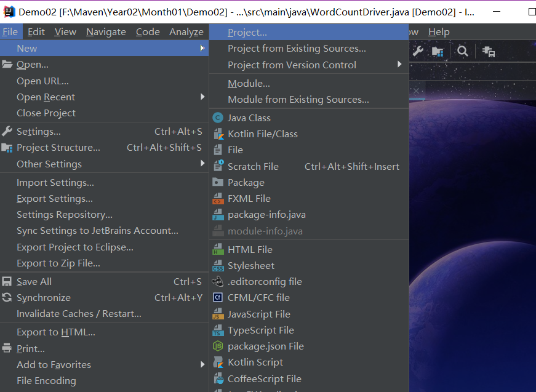
Task: Click the wrench settings icon in toolbar
Action: (x=418, y=51)
